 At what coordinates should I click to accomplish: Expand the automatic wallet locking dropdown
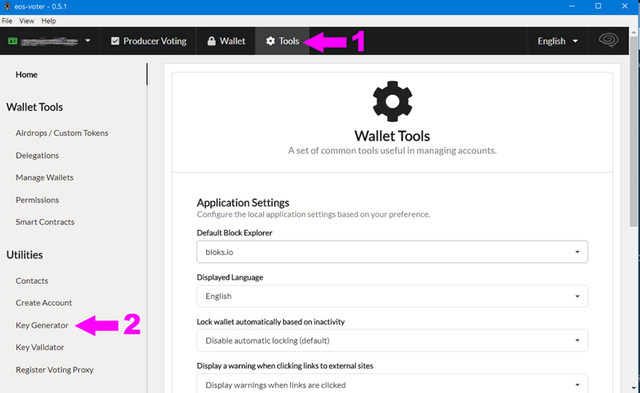392,340
